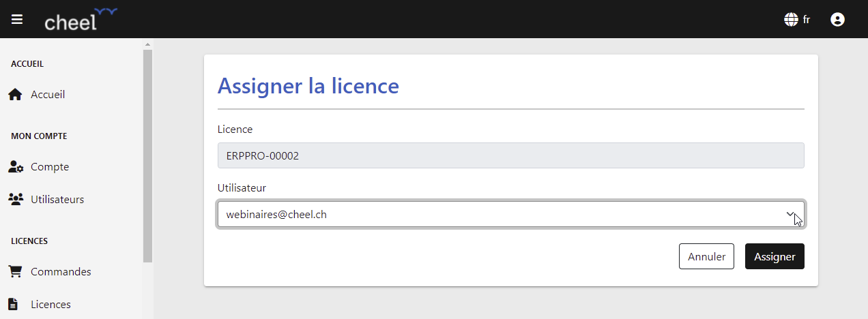Image resolution: width=868 pixels, height=319 pixels.
Task: Open Compte in the sidebar
Action: (x=50, y=167)
